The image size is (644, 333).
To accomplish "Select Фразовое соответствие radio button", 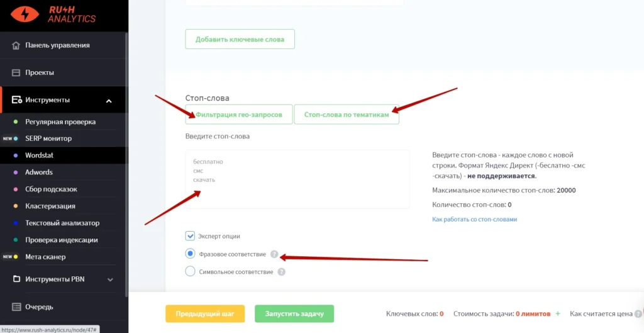I will pyautogui.click(x=190, y=254).
